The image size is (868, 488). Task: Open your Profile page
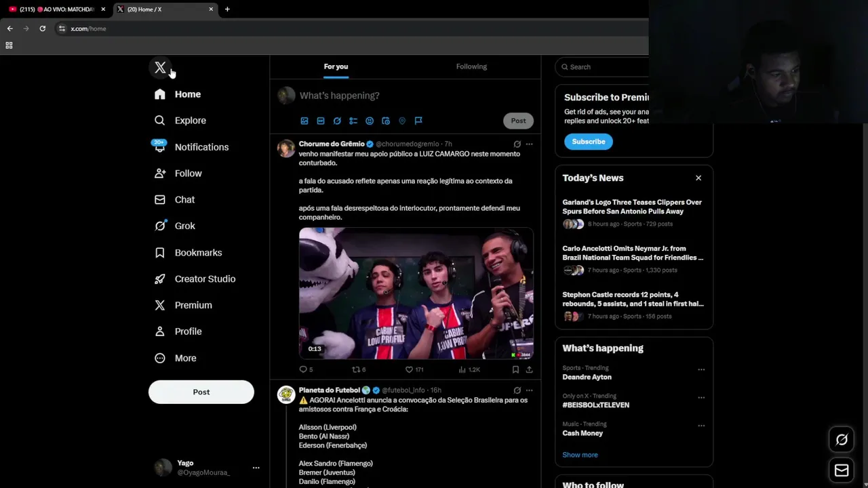point(178,331)
